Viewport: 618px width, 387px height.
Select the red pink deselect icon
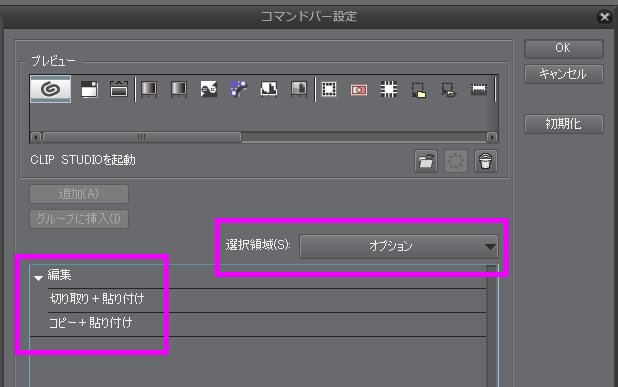click(x=359, y=90)
